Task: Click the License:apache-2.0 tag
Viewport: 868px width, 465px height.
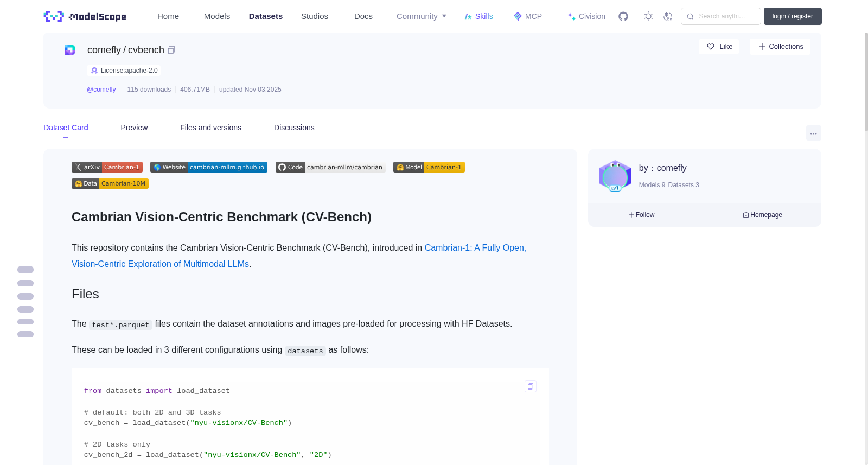Action: pyautogui.click(x=124, y=71)
